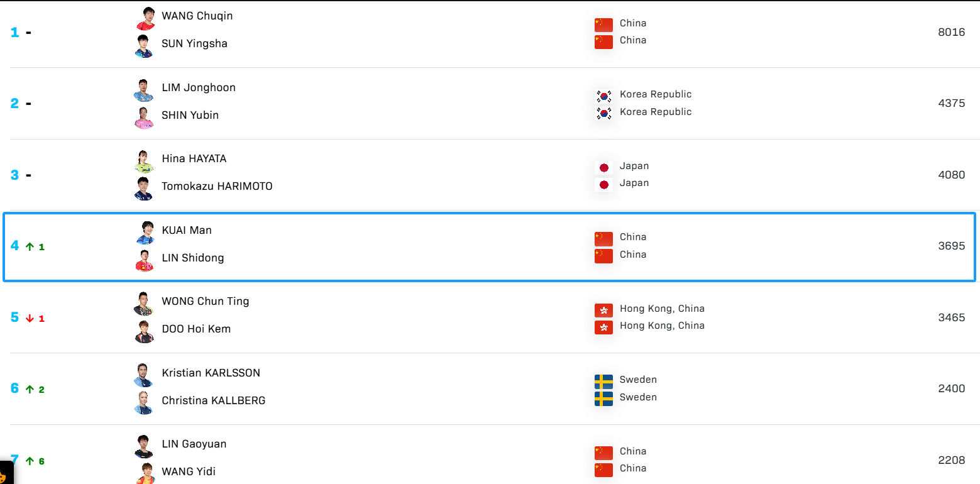Viewport: 980px width, 484px height.
Task: Click WANG Yidi player name
Action: click(x=189, y=471)
